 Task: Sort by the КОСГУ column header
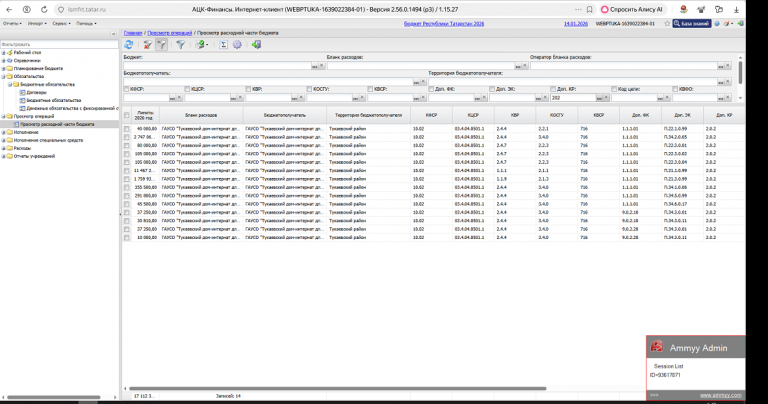tap(556, 115)
